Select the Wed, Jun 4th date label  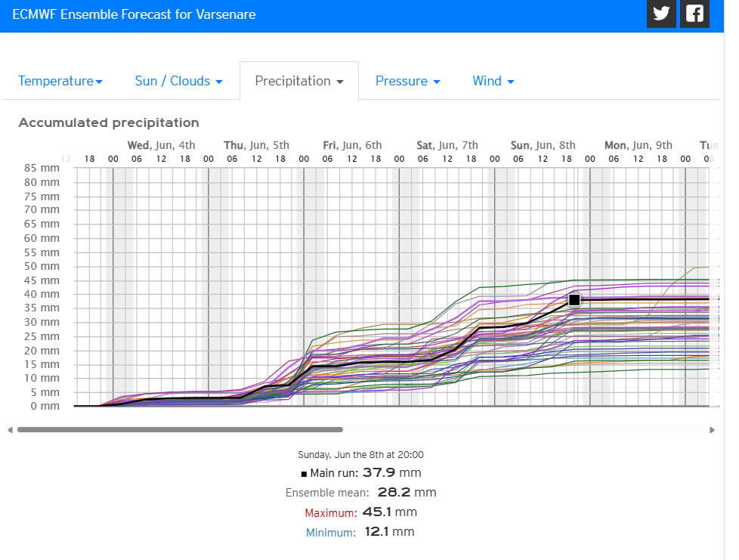[x=161, y=145]
